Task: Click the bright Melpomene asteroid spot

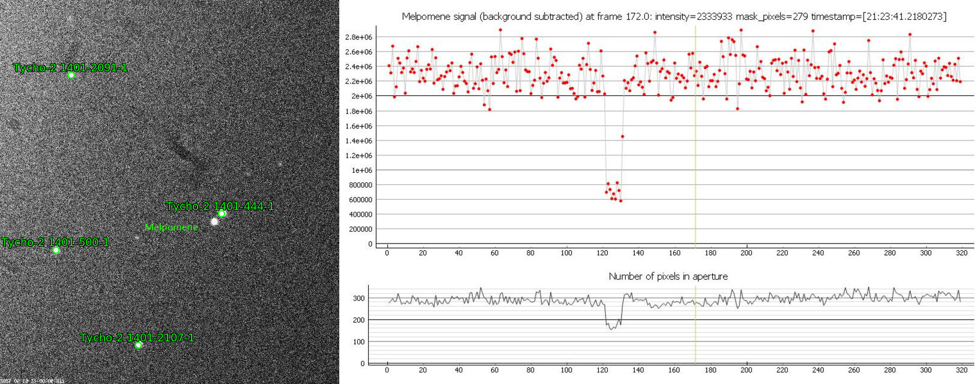Action: [x=214, y=221]
